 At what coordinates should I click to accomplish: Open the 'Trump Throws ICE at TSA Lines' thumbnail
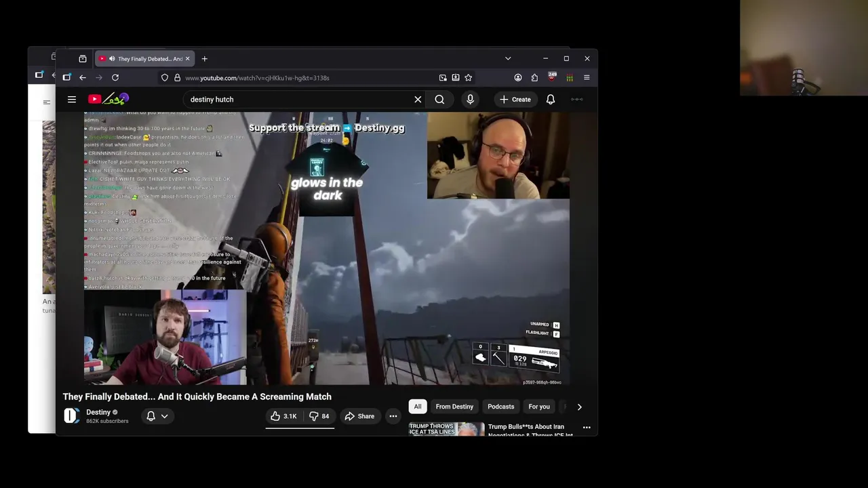click(446, 429)
